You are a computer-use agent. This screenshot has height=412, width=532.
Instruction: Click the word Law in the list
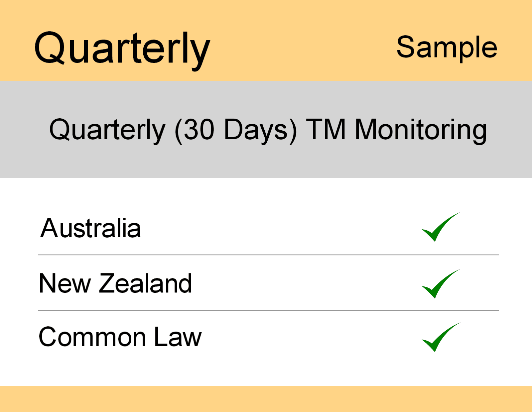tap(178, 337)
